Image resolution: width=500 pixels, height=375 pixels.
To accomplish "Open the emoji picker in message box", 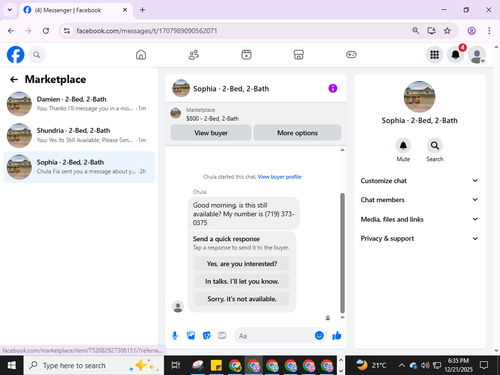I will click(x=319, y=335).
